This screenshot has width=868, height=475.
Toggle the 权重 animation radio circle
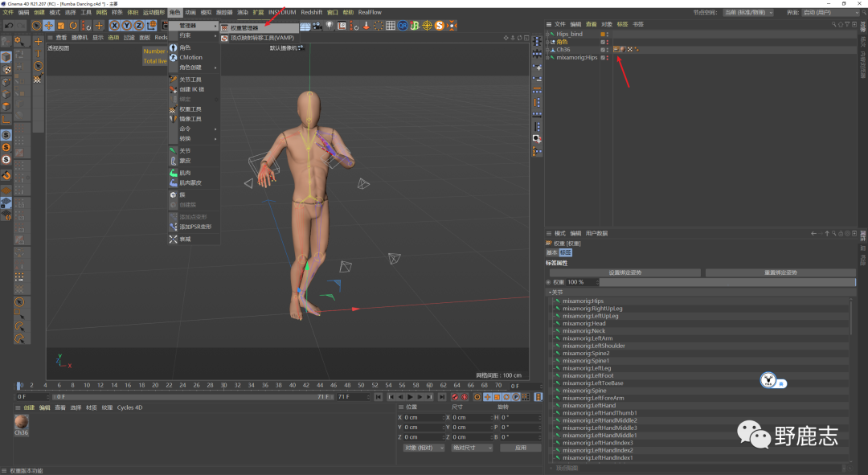[550, 282]
